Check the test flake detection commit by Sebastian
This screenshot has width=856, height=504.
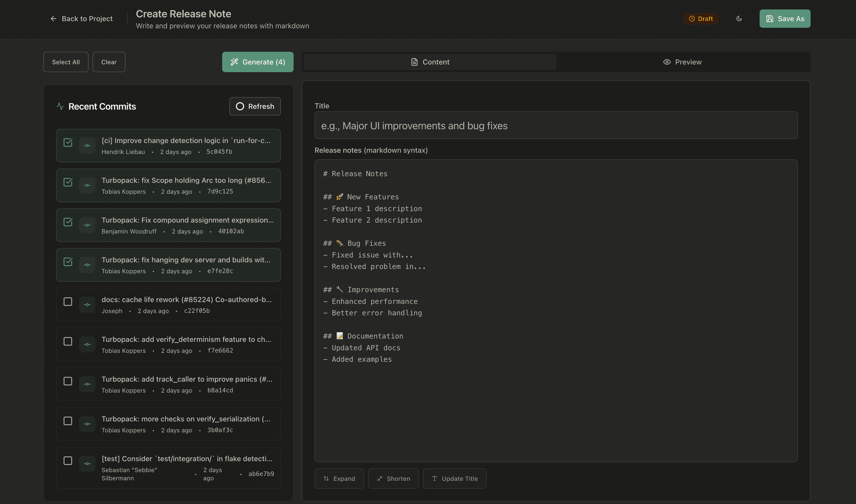point(68,460)
